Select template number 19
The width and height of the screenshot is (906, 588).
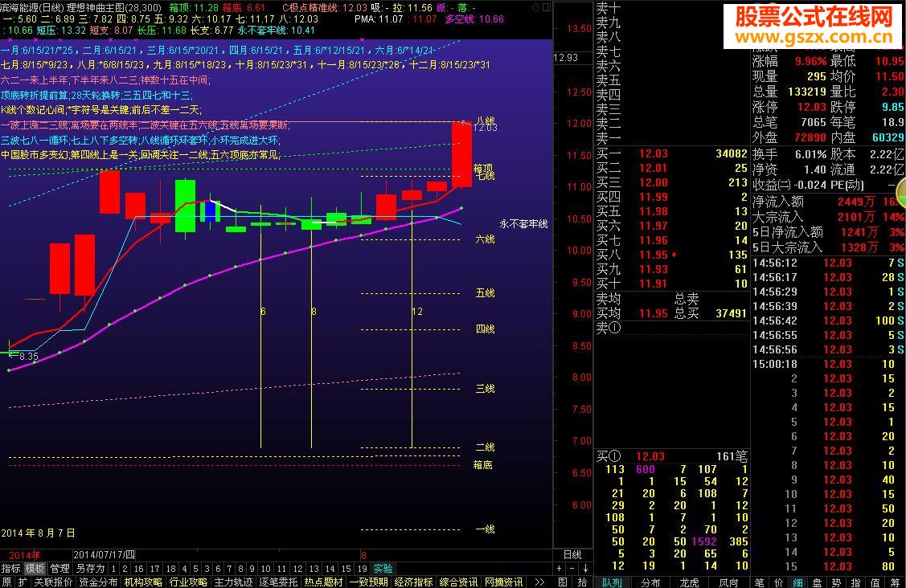tap(363, 569)
